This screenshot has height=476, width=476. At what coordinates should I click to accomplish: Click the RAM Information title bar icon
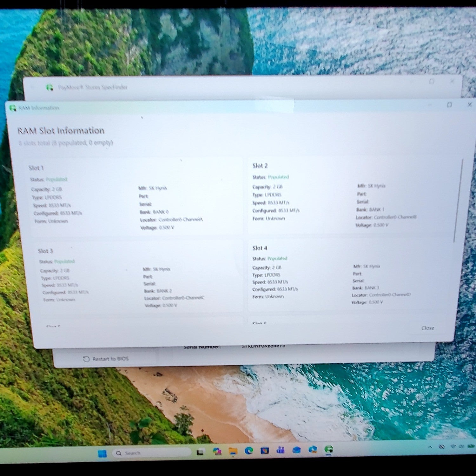click(x=13, y=108)
